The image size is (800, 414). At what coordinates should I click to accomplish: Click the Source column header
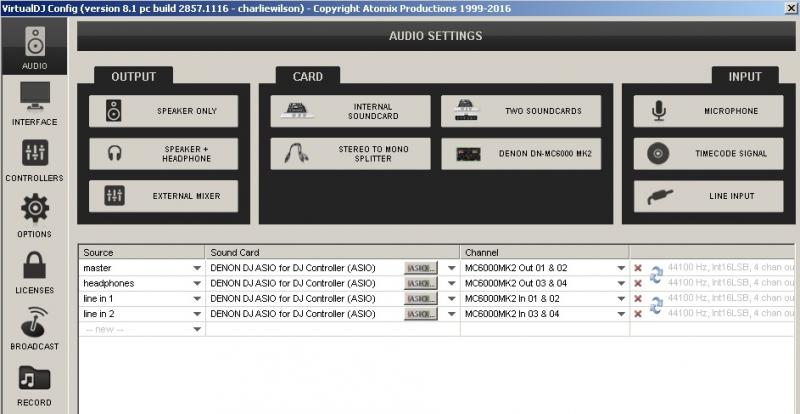tap(142, 252)
